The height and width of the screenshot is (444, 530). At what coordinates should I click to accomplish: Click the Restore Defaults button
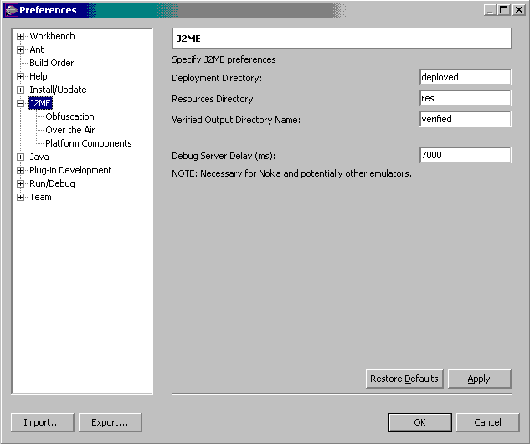[404, 379]
